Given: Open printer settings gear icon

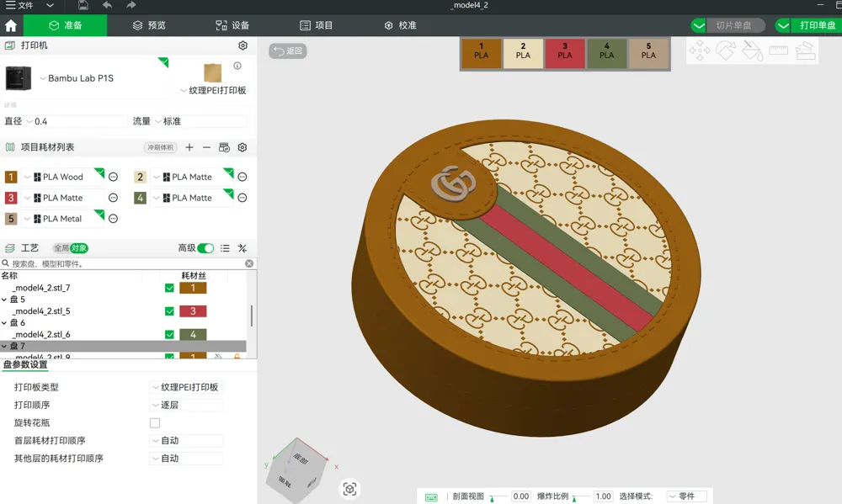Looking at the screenshot, I should (x=242, y=45).
